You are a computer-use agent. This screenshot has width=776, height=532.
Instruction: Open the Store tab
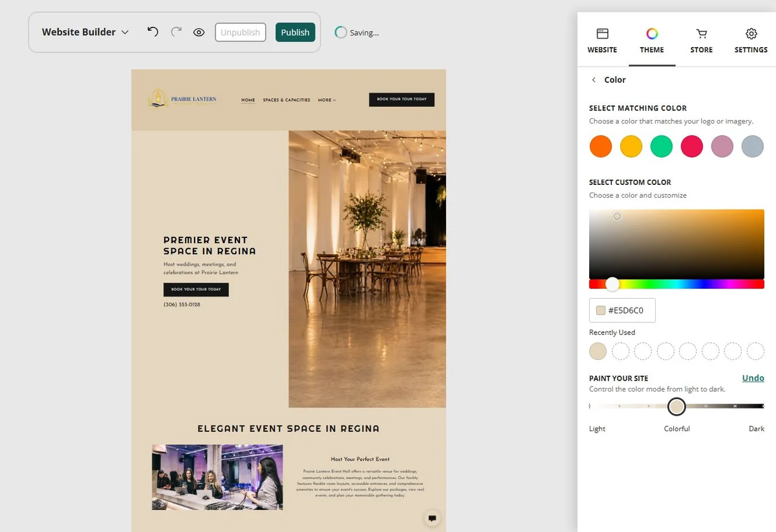[701, 41]
